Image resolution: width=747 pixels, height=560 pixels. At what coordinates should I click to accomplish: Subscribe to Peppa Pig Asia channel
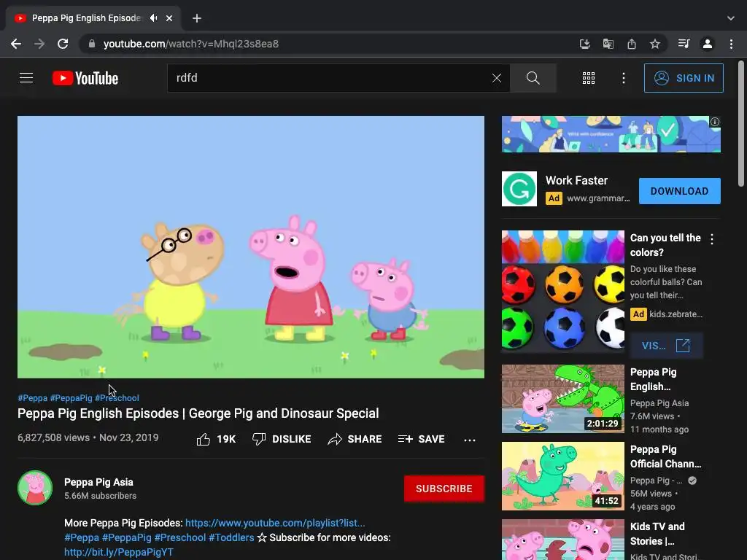tap(444, 489)
